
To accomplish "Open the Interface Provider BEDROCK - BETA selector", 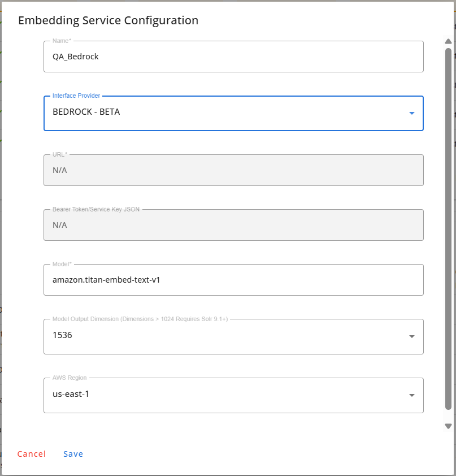I will click(x=226, y=113).
